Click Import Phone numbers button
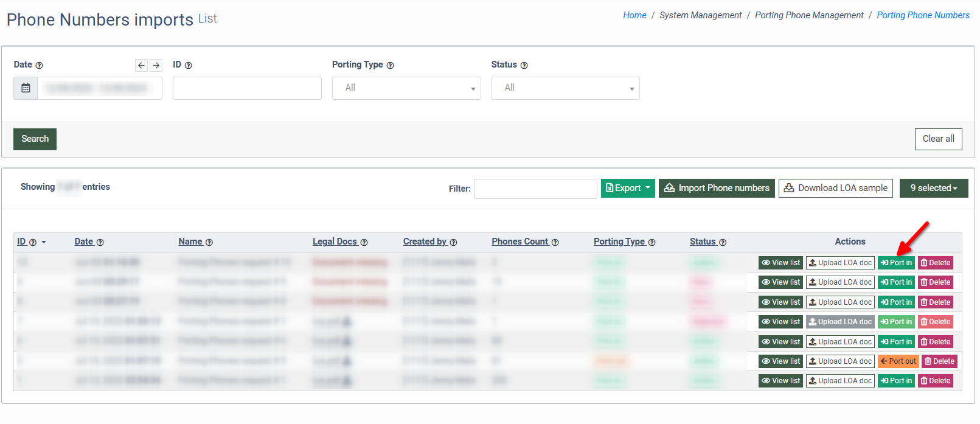Screen dimensions: 980x424 717,189
